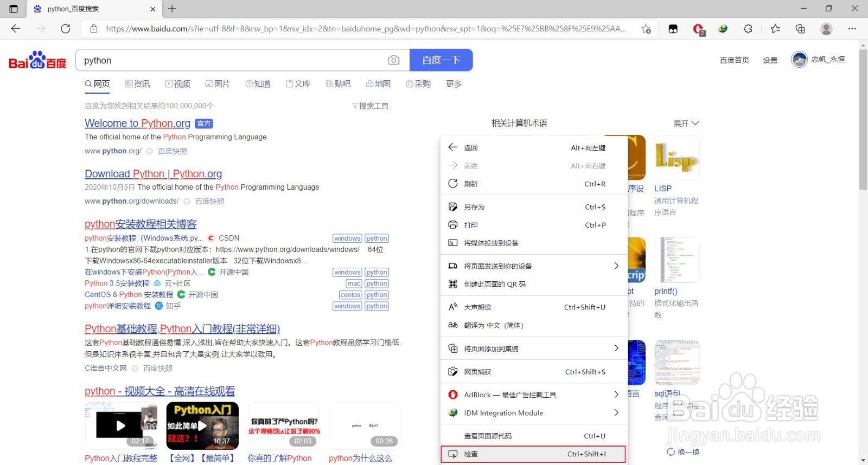
Task: Click the dark extension icon beside favorites star
Action: [x=673, y=29]
